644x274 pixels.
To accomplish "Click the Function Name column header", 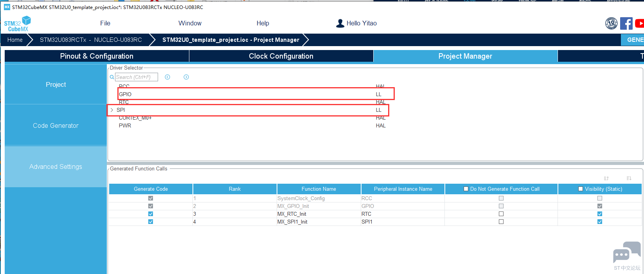I will pos(319,189).
